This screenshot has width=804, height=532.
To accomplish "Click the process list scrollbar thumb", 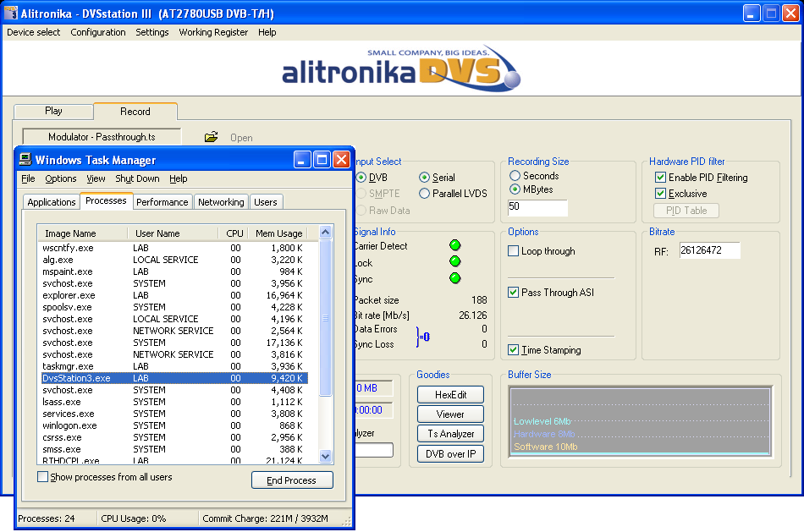I will [x=326, y=318].
